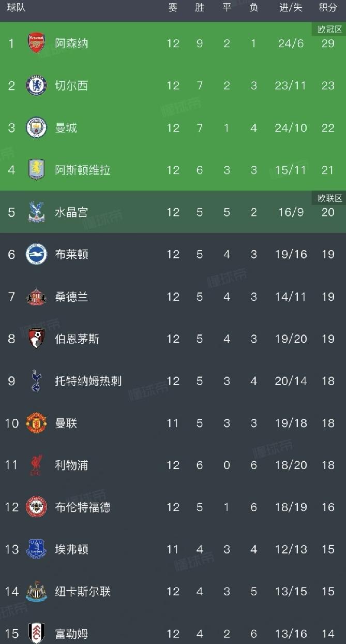Click the 欧冠区 zone label
This screenshot has height=644, width=346.
(x=329, y=29)
